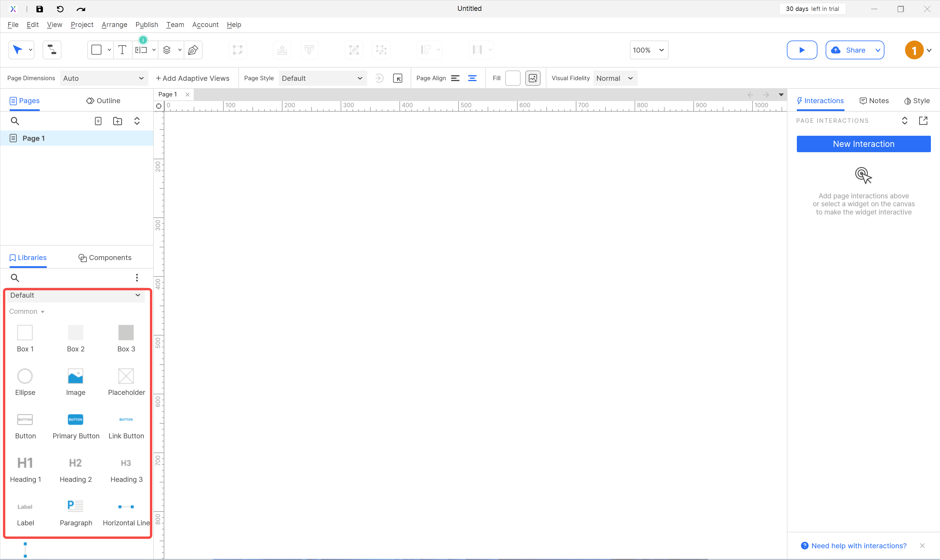Viewport: 940px width, 560px height.
Task: Open the Share dropdown arrow
Action: pyautogui.click(x=878, y=50)
